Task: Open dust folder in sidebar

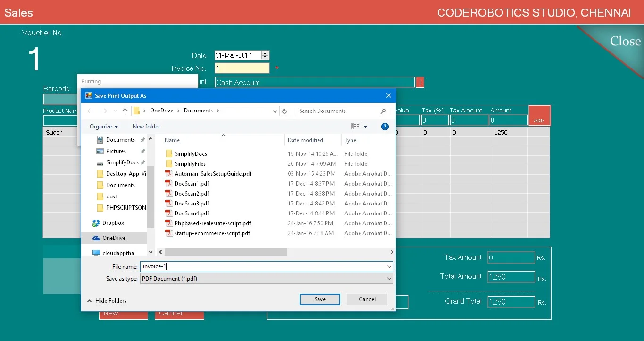Action: [x=111, y=196]
